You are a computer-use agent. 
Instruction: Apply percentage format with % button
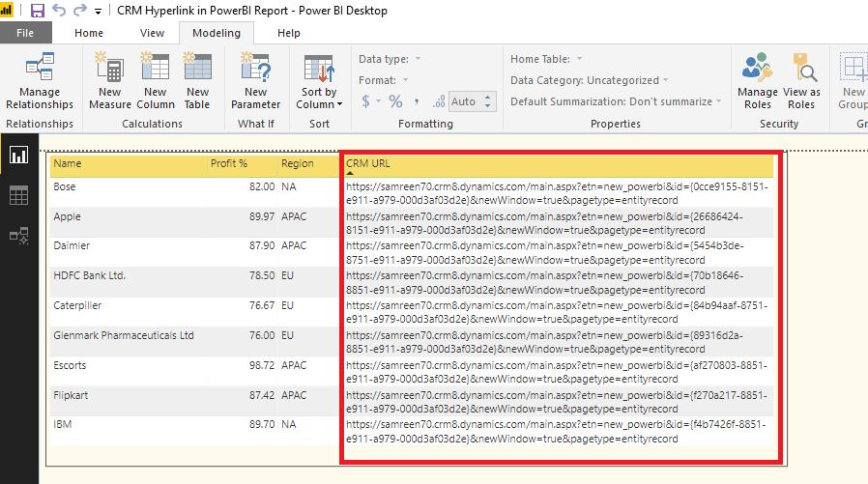click(395, 101)
